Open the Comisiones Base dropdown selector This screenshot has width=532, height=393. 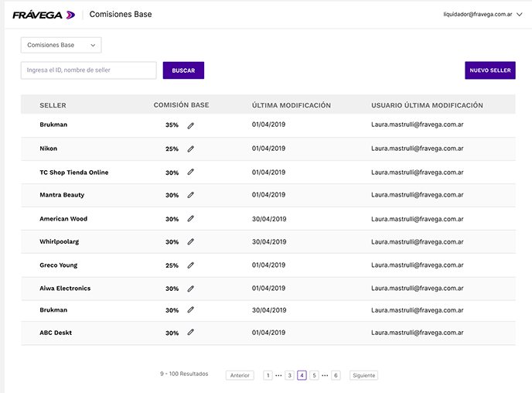(61, 45)
